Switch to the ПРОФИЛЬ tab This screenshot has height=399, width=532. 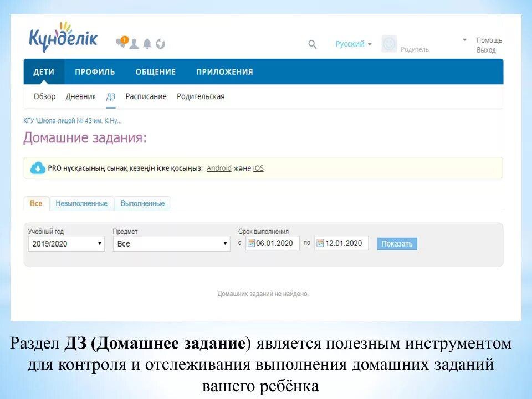pos(95,72)
